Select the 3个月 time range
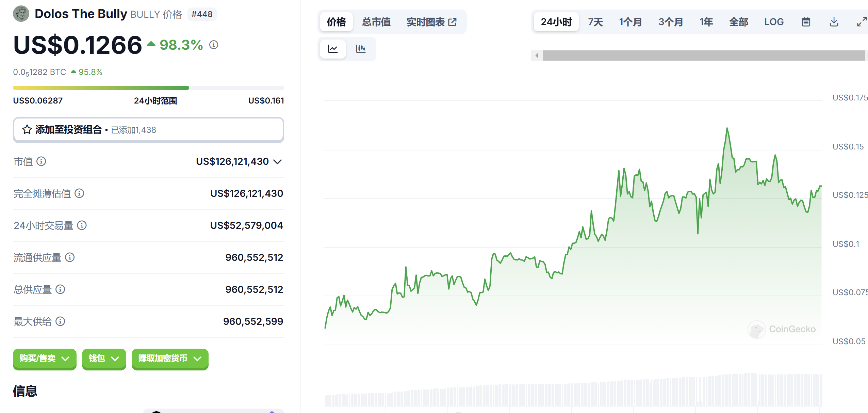 pyautogui.click(x=671, y=22)
